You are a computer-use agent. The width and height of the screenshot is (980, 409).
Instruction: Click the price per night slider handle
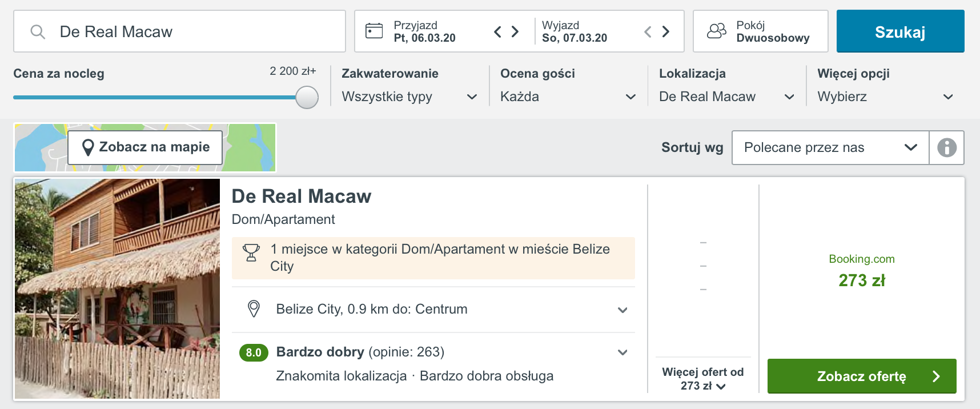point(307,97)
